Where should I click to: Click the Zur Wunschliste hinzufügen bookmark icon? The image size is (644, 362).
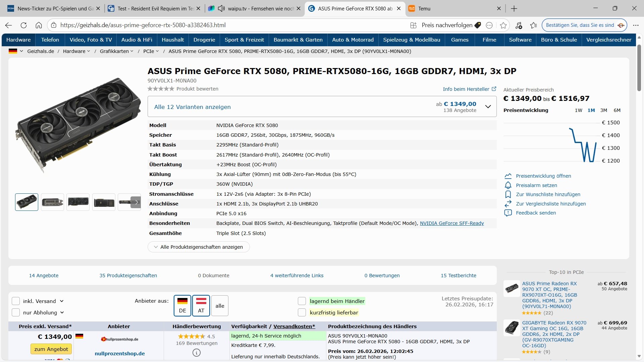click(508, 194)
